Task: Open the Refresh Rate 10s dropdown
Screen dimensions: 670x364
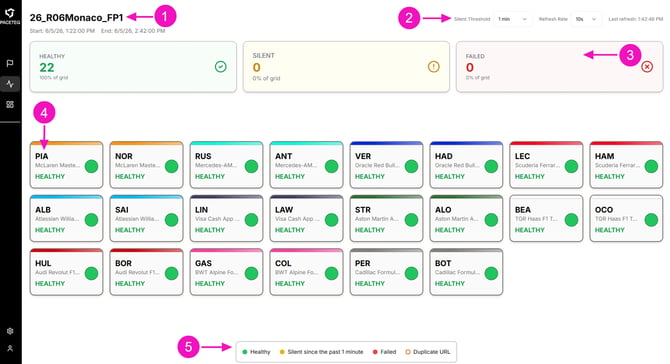Action: 585,19
